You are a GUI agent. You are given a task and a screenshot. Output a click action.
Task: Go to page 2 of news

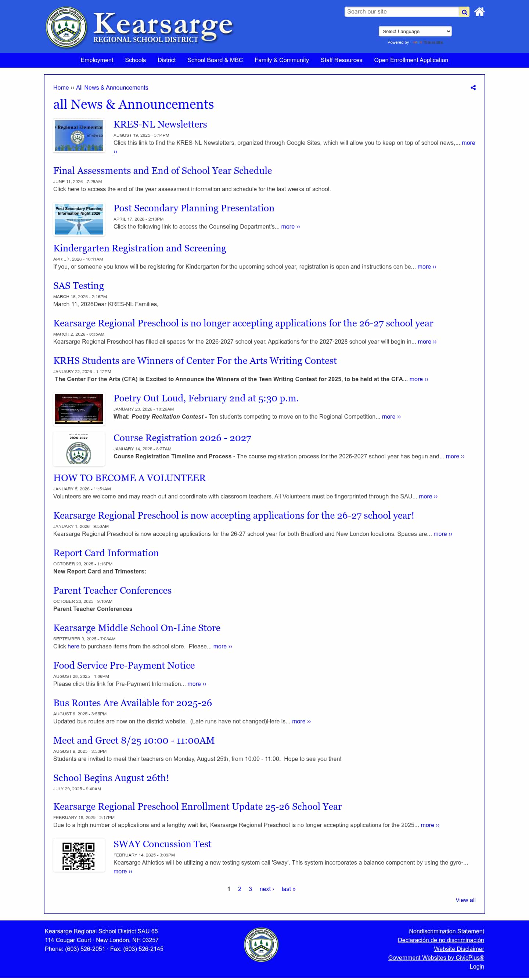pyautogui.click(x=240, y=889)
